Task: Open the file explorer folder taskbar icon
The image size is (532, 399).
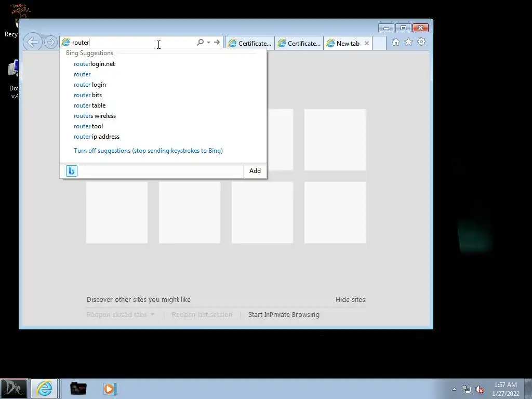Action: pos(78,389)
